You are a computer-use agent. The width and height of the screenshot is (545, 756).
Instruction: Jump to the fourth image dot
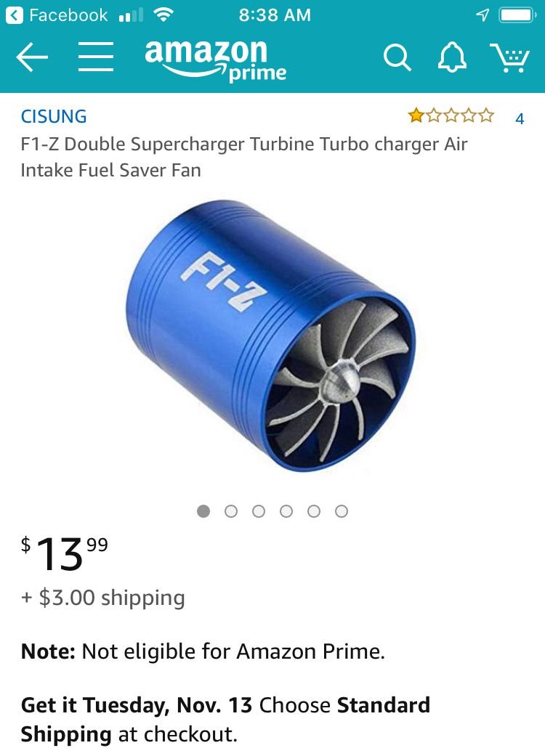[x=286, y=511]
